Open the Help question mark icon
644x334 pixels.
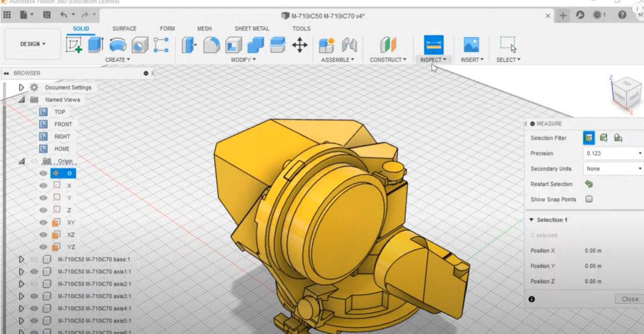coord(622,16)
